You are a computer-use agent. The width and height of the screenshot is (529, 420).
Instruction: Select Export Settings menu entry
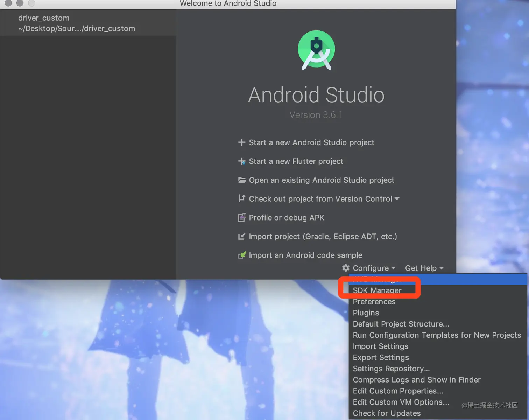tap(438, 357)
